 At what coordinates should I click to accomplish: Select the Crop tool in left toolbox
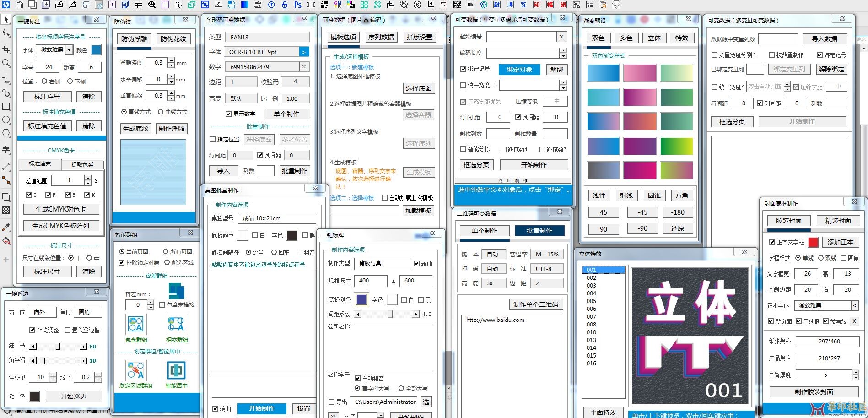click(x=6, y=49)
